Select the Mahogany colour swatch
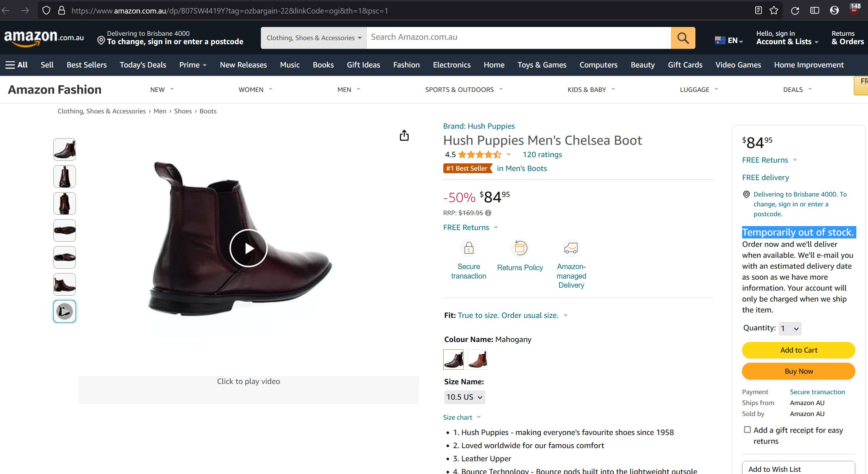This screenshot has height=474, width=868. coord(454,360)
